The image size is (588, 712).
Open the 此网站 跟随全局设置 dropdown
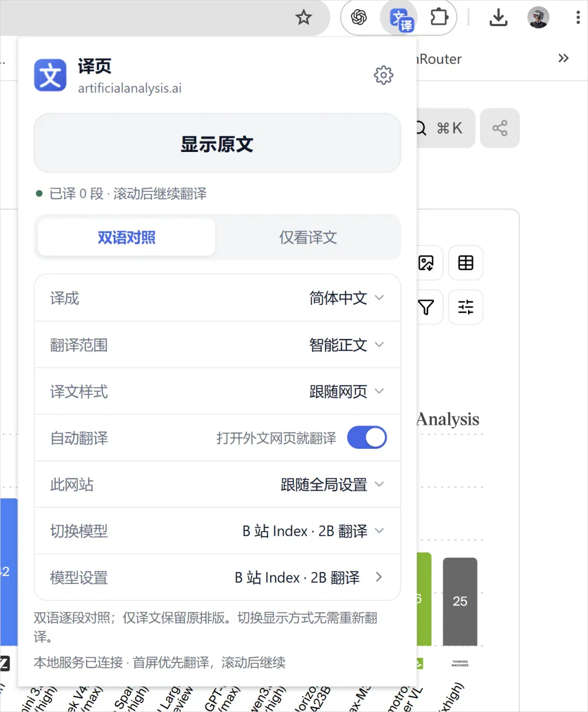point(217,484)
